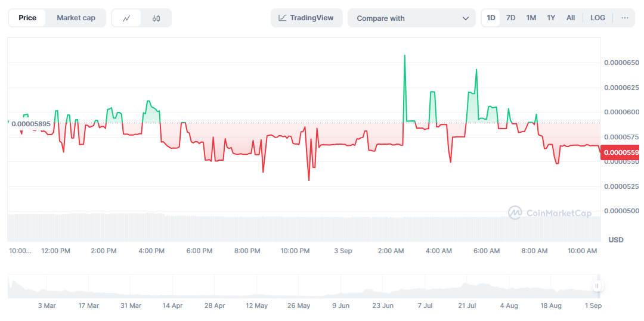Screen dimensions: 644x321
Task: Click the 0.0000575 y-axis label
Action: pyautogui.click(x=621, y=137)
